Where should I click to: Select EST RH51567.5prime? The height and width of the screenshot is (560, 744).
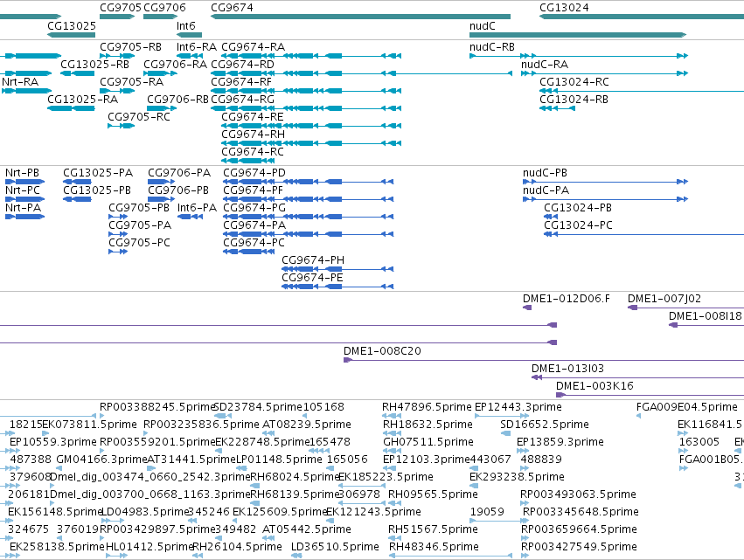(433, 530)
